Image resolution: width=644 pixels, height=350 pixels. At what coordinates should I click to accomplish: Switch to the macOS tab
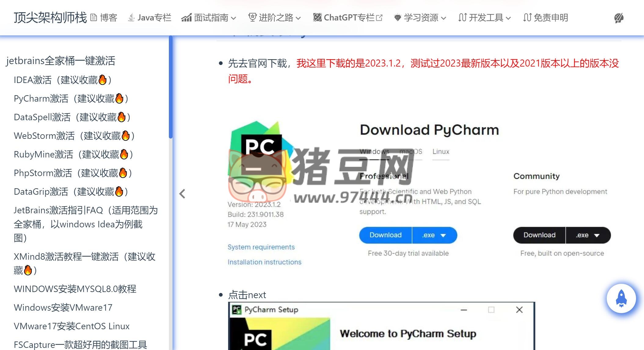[411, 152]
